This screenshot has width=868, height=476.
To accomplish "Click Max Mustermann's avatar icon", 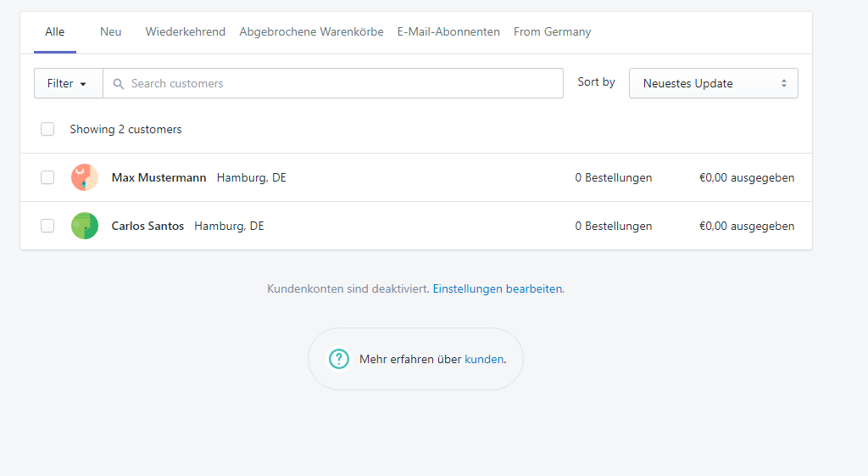I will (85, 177).
